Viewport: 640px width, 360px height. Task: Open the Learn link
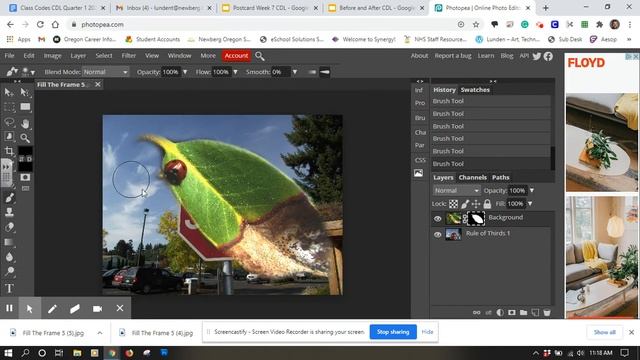pos(486,56)
